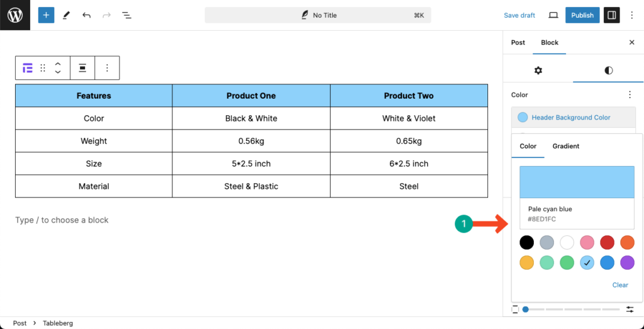Click the Clear link
The height and width of the screenshot is (329, 644).
(x=620, y=284)
